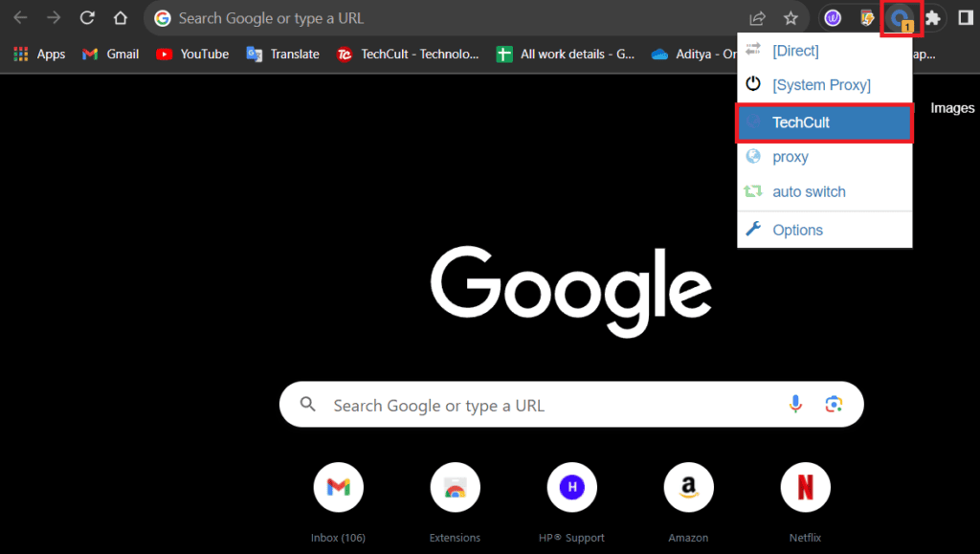Search by image with Google Lens
The image size is (980, 554).
[x=834, y=405]
